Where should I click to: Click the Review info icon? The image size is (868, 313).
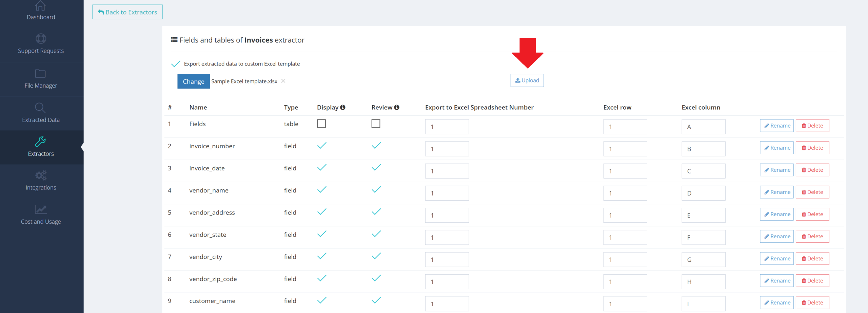tap(397, 107)
